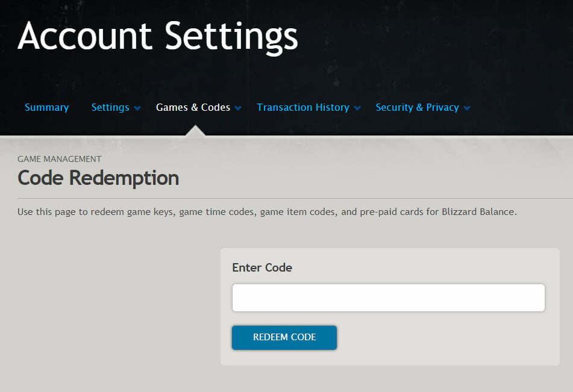Expand the Games & Codes chevron arrow
Image resolution: width=573 pixels, height=392 pixels.
[x=238, y=108]
